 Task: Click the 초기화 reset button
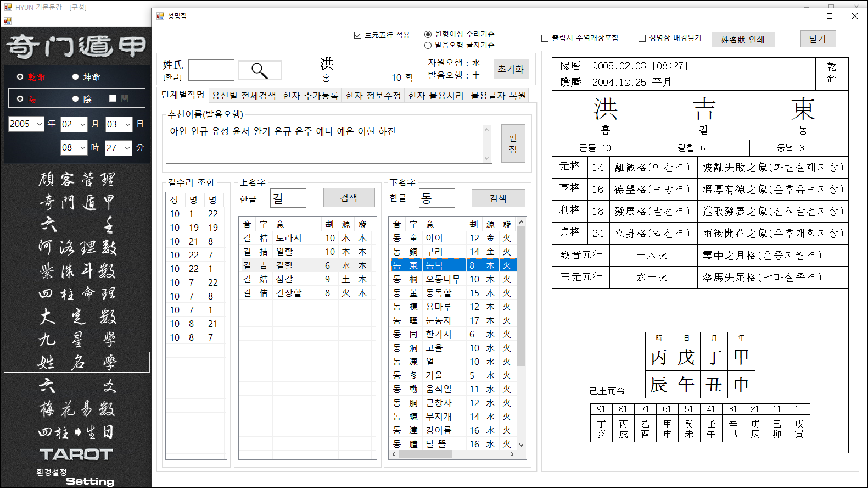point(511,69)
